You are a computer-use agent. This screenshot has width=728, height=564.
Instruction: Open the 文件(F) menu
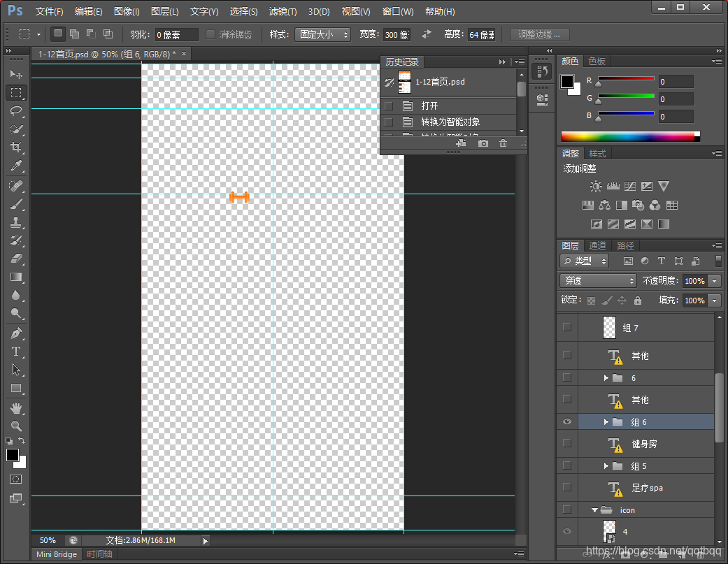(x=49, y=11)
